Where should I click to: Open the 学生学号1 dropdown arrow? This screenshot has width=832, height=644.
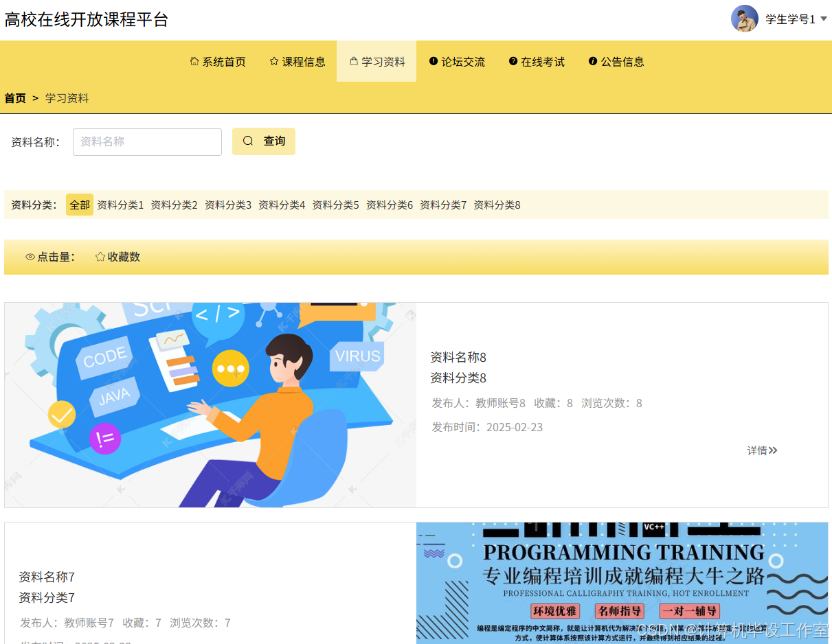824,19
